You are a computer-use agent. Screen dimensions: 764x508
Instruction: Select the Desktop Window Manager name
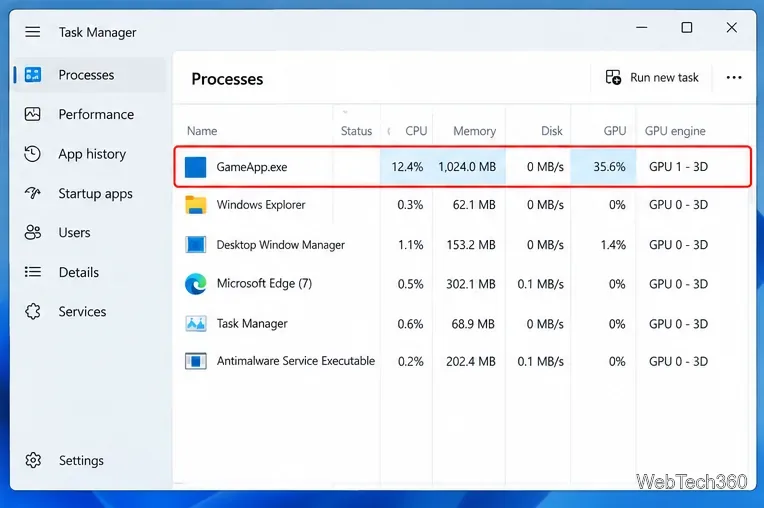[281, 245]
